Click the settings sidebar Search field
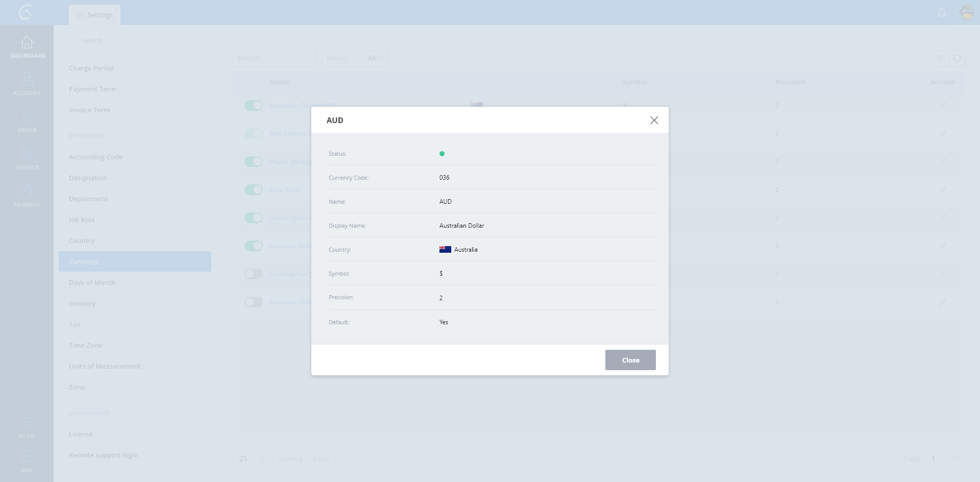The height and width of the screenshot is (482, 980). pyautogui.click(x=135, y=41)
